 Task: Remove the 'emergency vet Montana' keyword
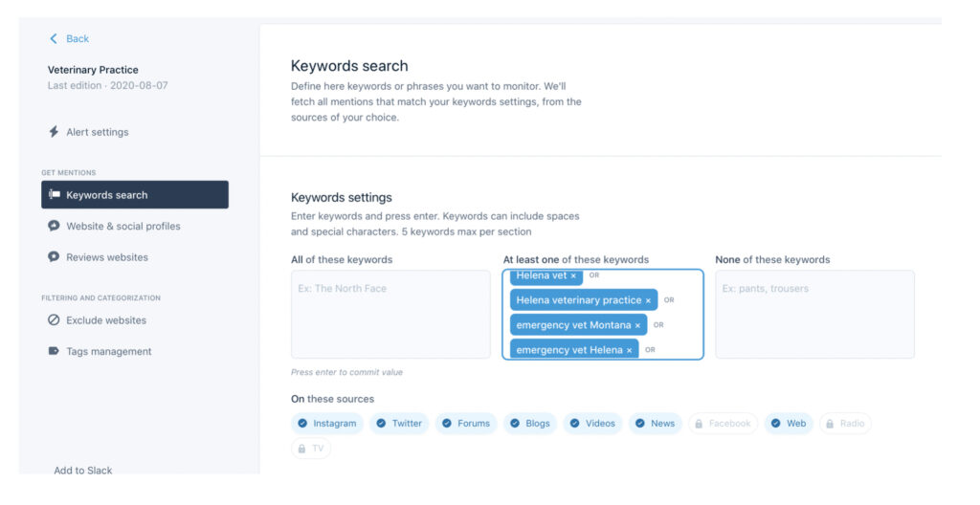pyautogui.click(x=637, y=325)
